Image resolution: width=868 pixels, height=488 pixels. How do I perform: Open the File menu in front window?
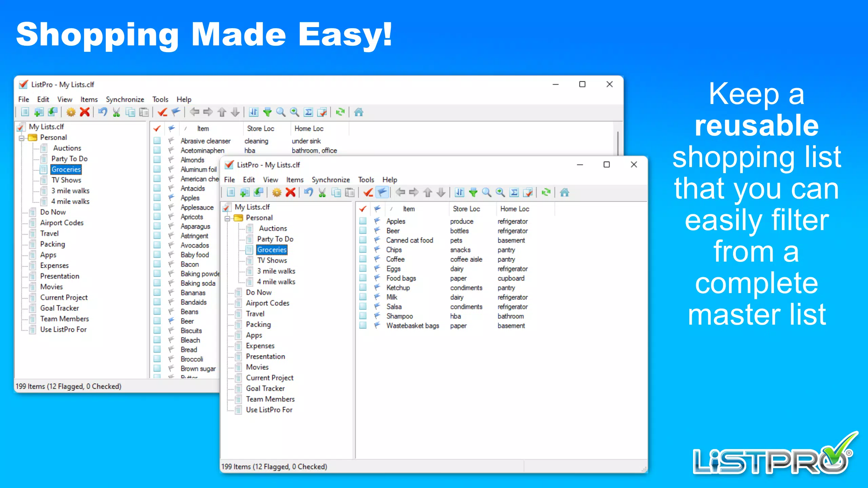click(230, 180)
